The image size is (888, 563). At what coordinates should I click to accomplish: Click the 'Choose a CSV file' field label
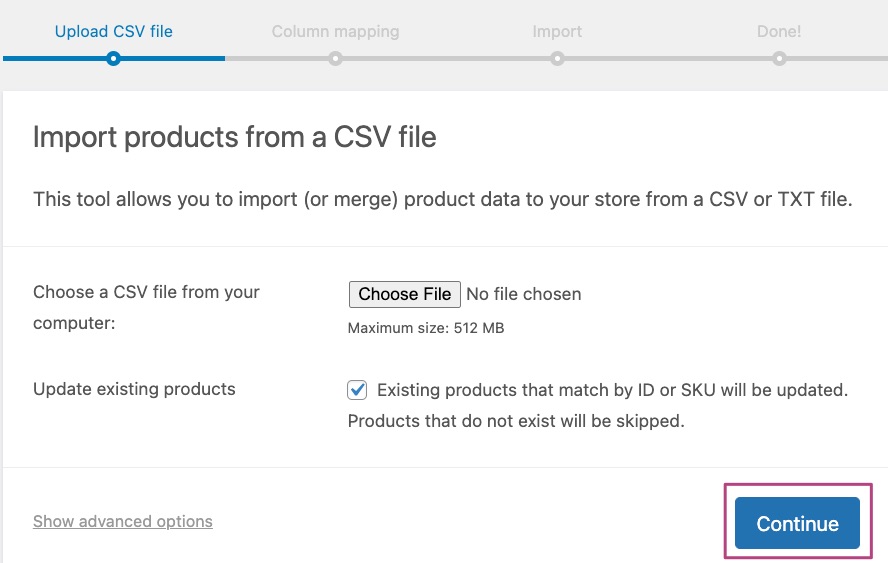(146, 292)
